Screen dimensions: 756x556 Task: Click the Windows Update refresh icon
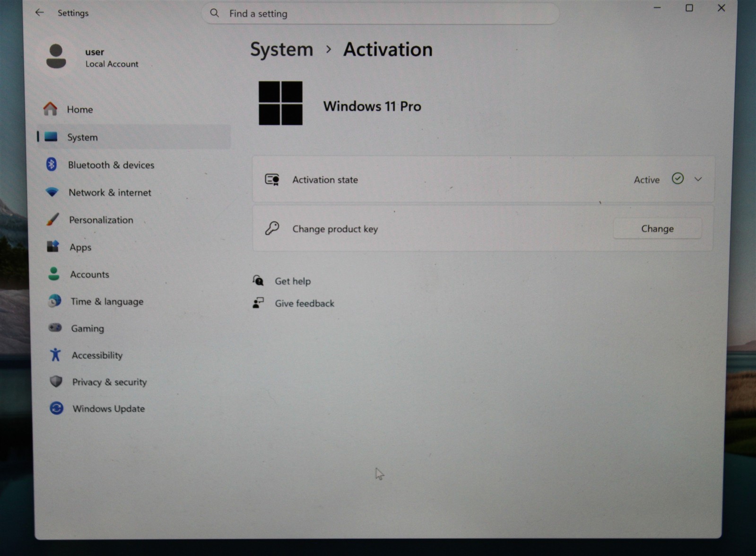point(57,408)
